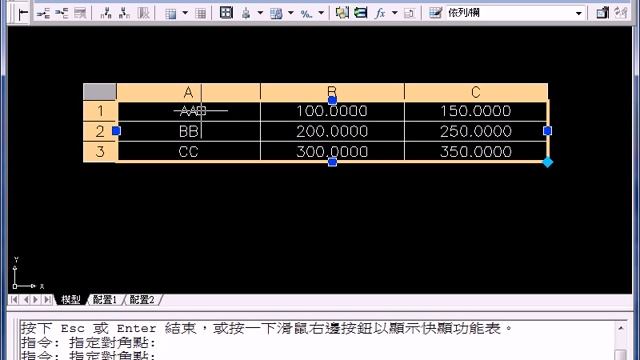Select row header 1
Screen dimensions: 640x360
(x=100, y=111)
